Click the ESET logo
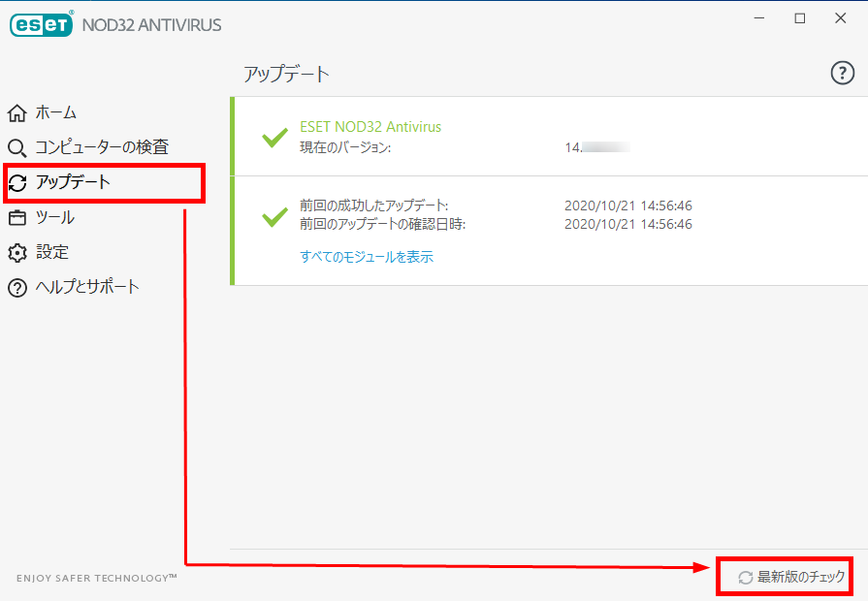 pyautogui.click(x=42, y=24)
